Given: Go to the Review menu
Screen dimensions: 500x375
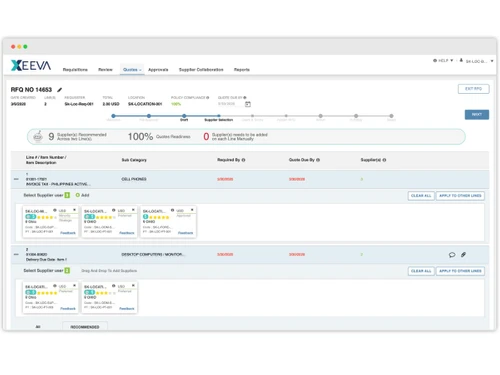Looking at the screenshot, I should tap(105, 70).
